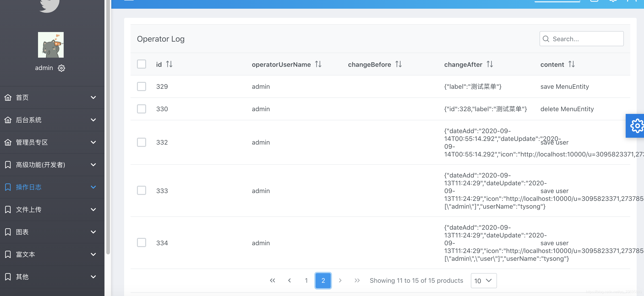
Task: Click the id column header label
Action: click(x=159, y=65)
